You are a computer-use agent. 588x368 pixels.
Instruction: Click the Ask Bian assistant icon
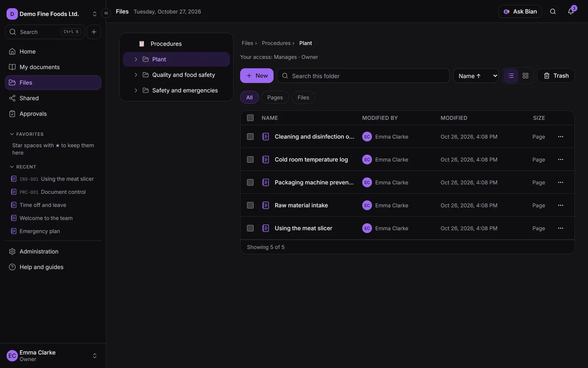coord(506,12)
